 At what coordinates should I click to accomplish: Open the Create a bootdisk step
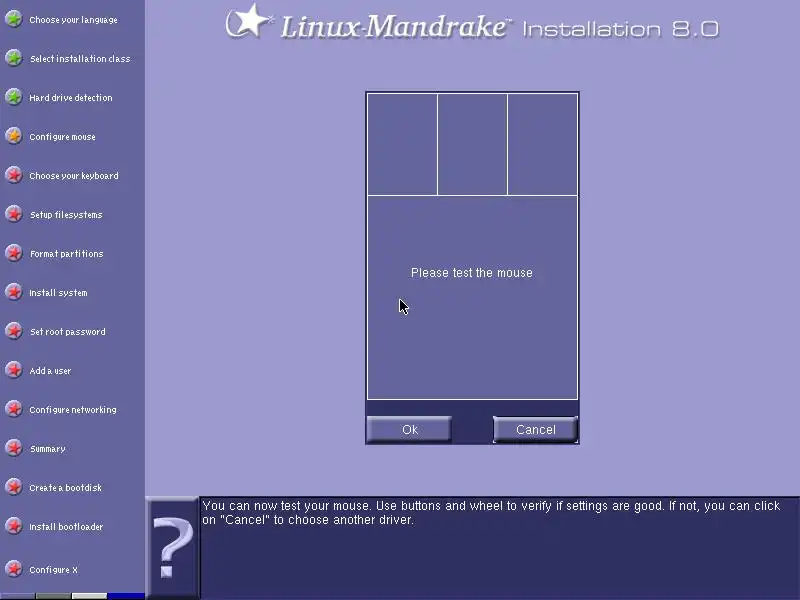coord(66,488)
